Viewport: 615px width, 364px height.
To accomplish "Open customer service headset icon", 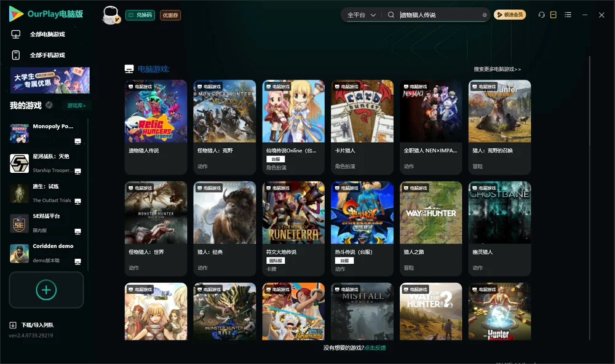I will pyautogui.click(x=542, y=15).
